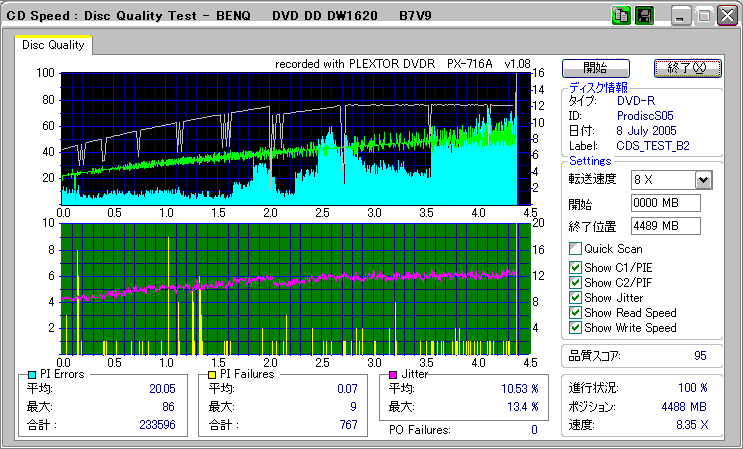743x449 pixels.
Task: Click the 終了位置 field showing 4489 MB
Action: (665, 225)
